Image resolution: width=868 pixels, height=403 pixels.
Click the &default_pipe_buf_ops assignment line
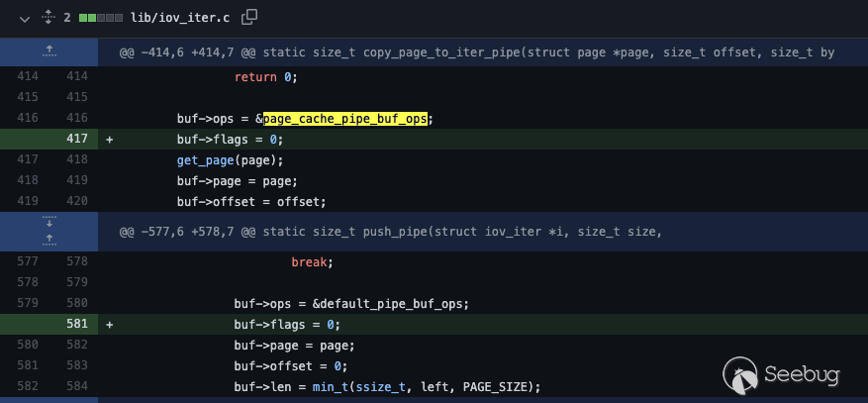(x=351, y=304)
